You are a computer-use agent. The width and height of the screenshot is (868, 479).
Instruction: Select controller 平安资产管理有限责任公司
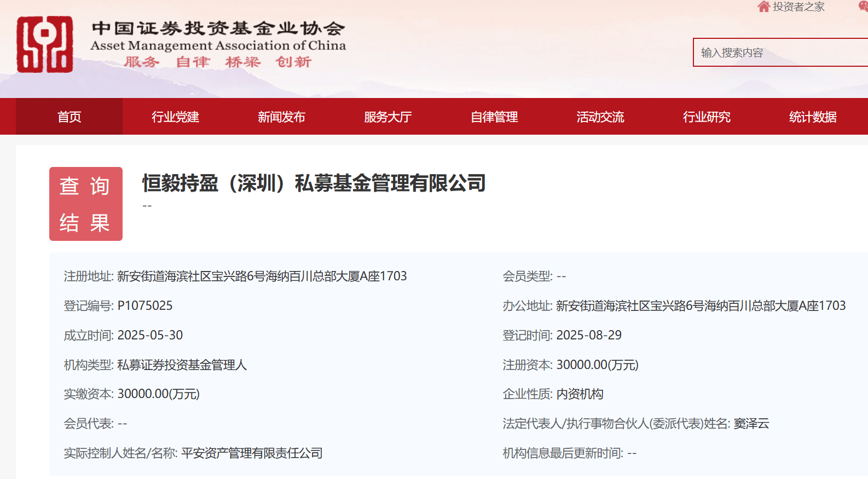pos(252,453)
